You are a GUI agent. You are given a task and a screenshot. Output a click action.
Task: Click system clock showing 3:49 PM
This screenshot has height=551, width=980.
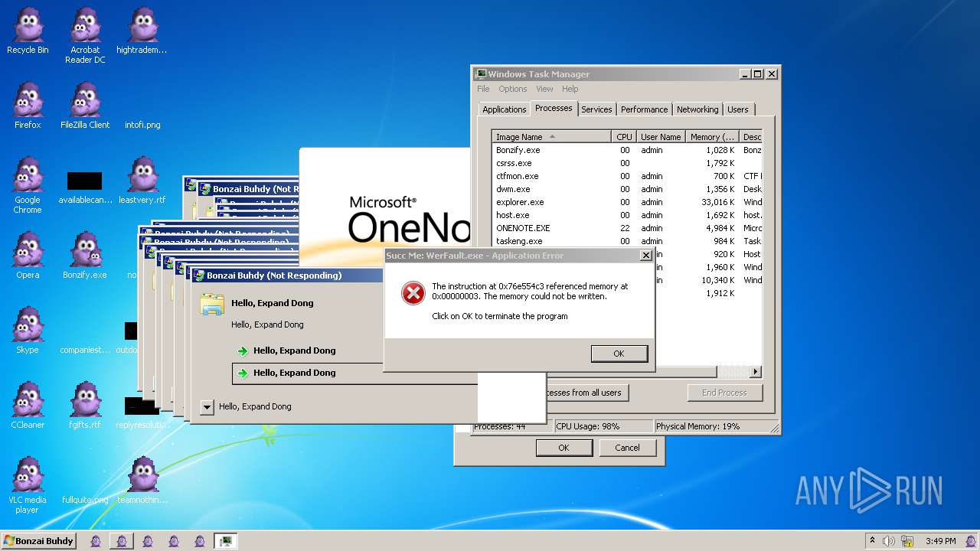click(x=940, y=541)
